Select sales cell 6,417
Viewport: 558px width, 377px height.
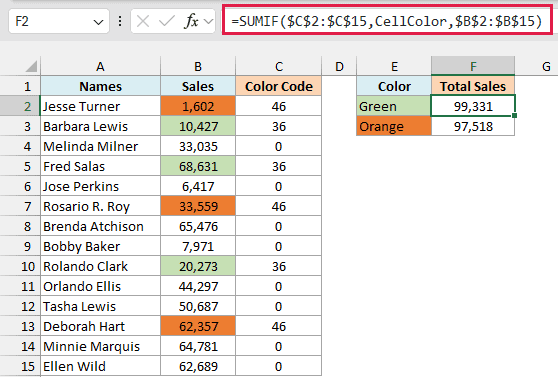click(198, 186)
